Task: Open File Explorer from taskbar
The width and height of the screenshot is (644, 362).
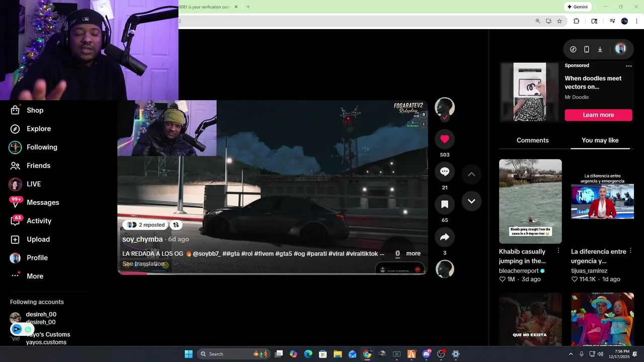Action: click(x=338, y=354)
